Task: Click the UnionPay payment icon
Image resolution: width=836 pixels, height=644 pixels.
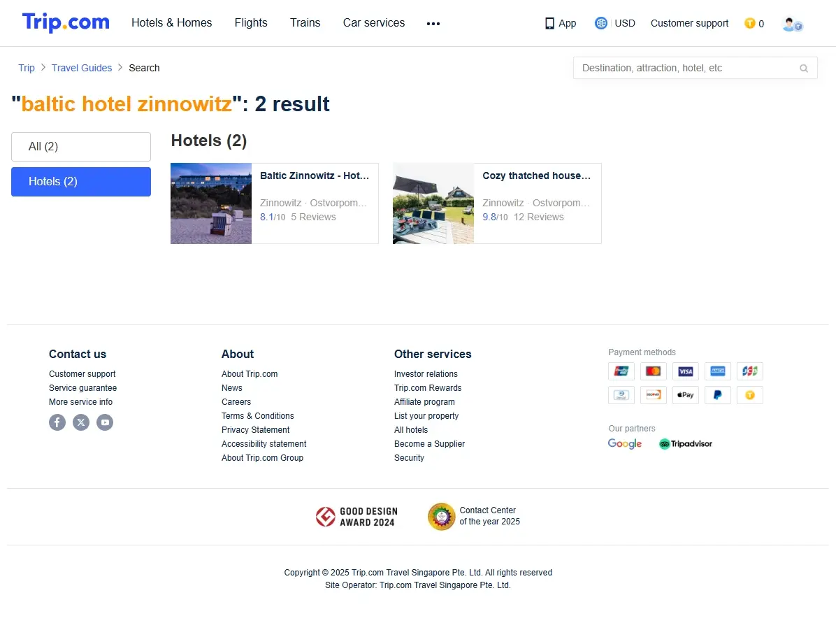Action: (x=621, y=371)
